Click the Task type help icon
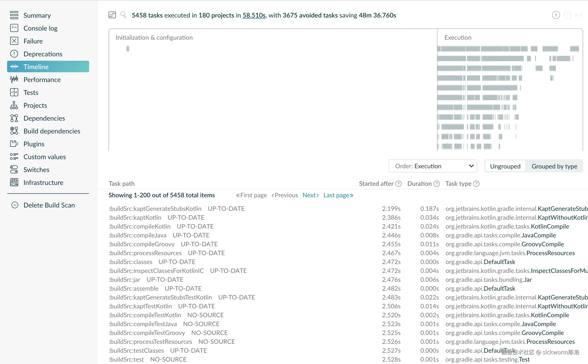Screen dimensions: 588x364 476,184
